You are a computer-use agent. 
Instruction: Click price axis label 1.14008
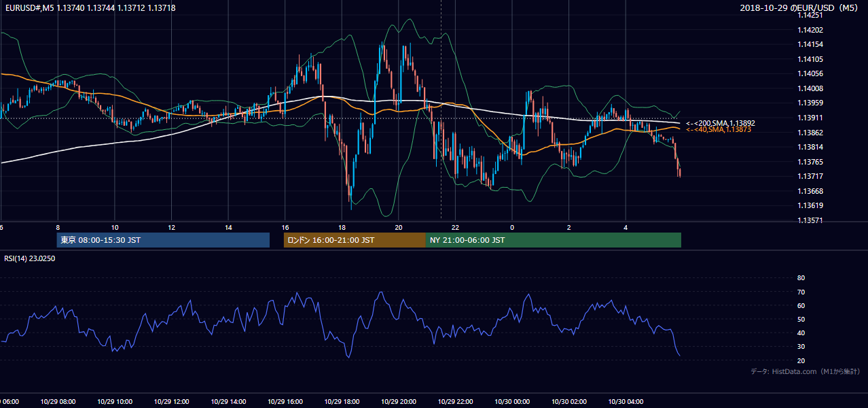click(x=810, y=88)
